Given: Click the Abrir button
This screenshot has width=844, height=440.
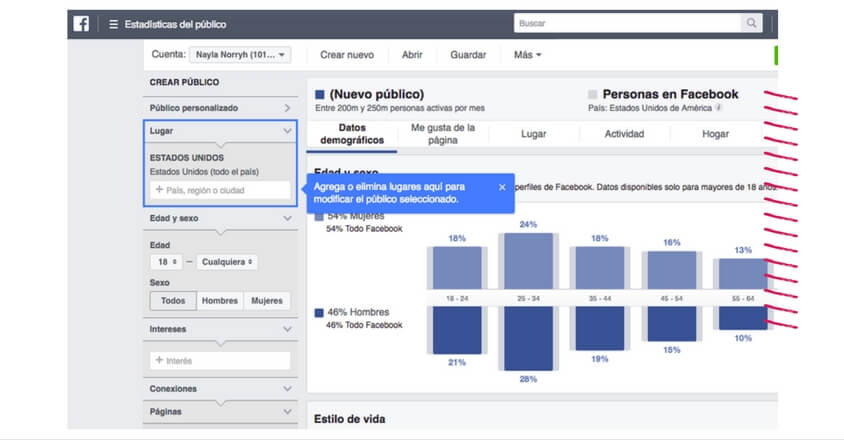Looking at the screenshot, I should [x=412, y=55].
